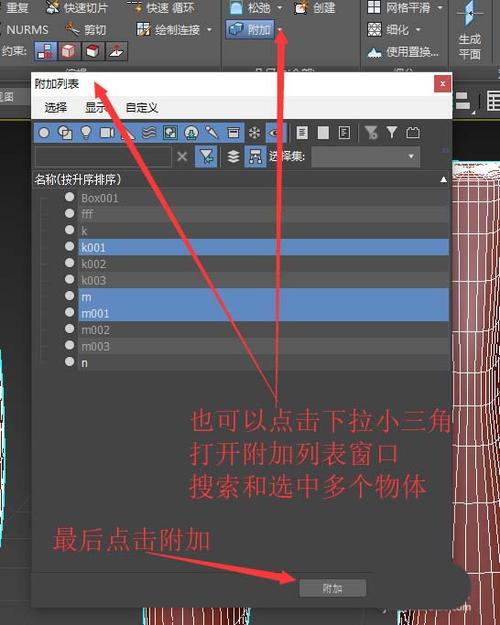Toggle sort order arrow in name header
500x625 pixels.
click(443, 180)
